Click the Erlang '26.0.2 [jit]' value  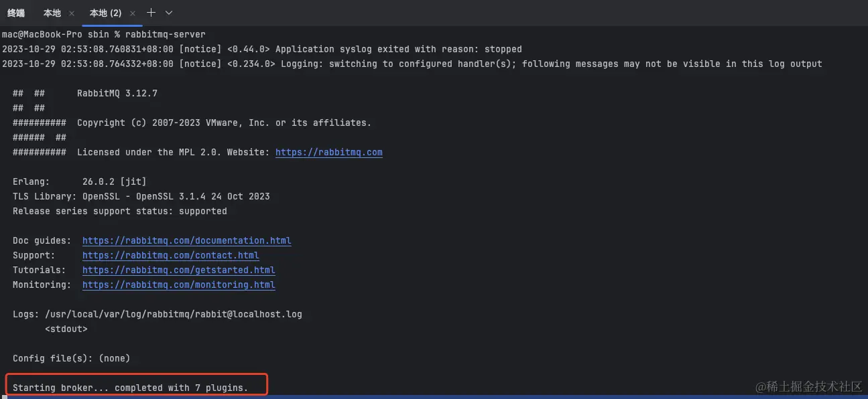115,181
